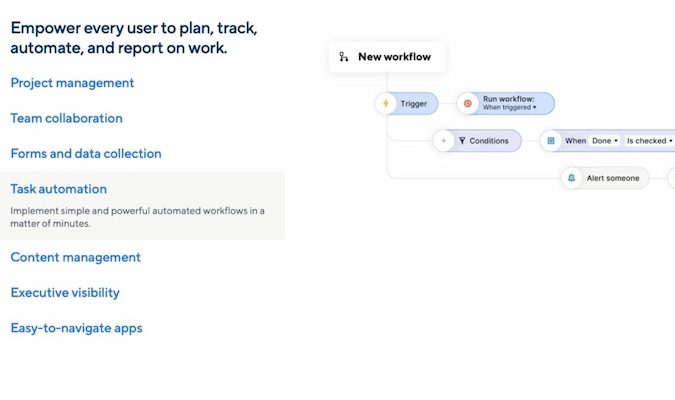Click the Trigger node label
This screenshot has height=400, width=675.
414,103
